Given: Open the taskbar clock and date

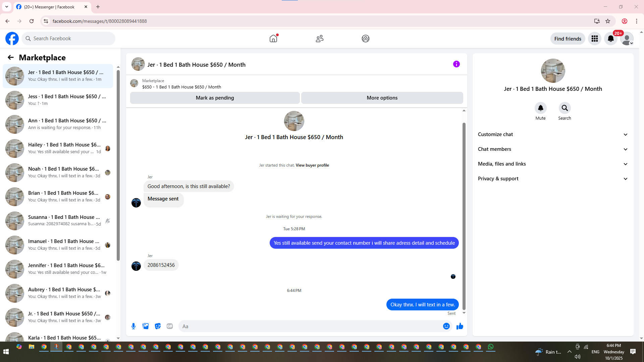Looking at the screenshot, I should pyautogui.click(x=614, y=352).
